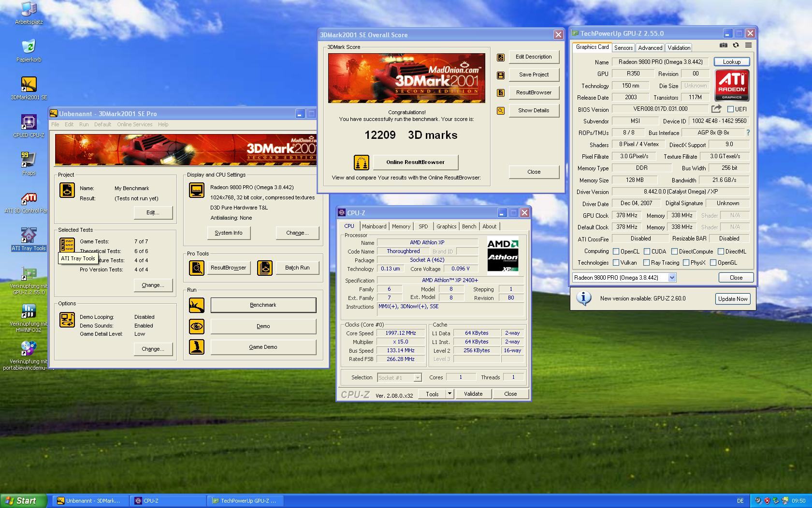
Task: Select the CPUID CPU-Z desktop icon
Action: click(x=29, y=126)
